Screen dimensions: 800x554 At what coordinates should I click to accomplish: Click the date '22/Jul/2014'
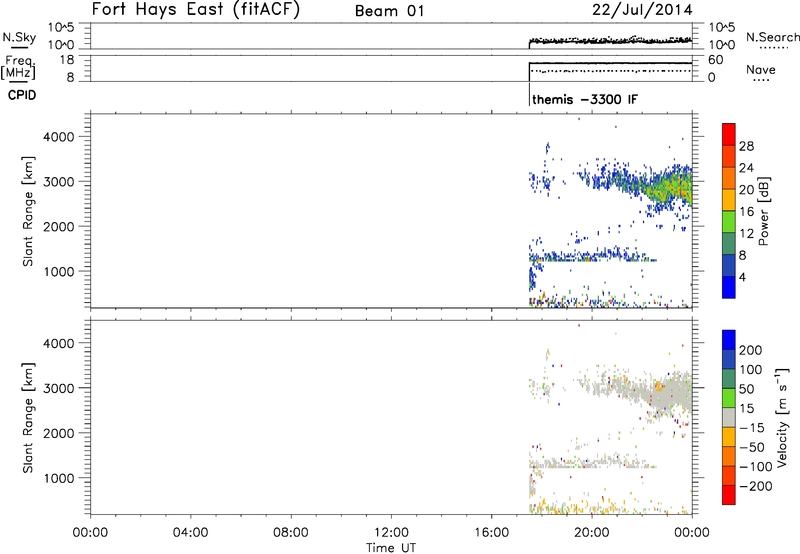pos(642,10)
